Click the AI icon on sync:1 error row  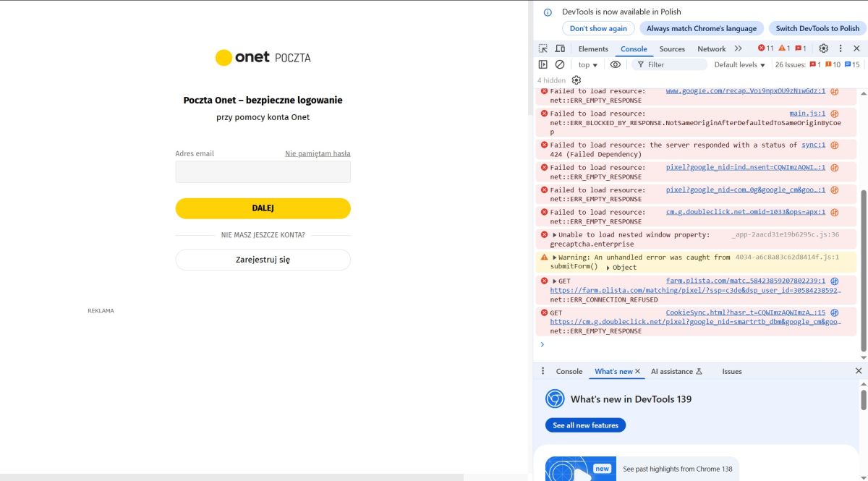[x=834, y=145]
